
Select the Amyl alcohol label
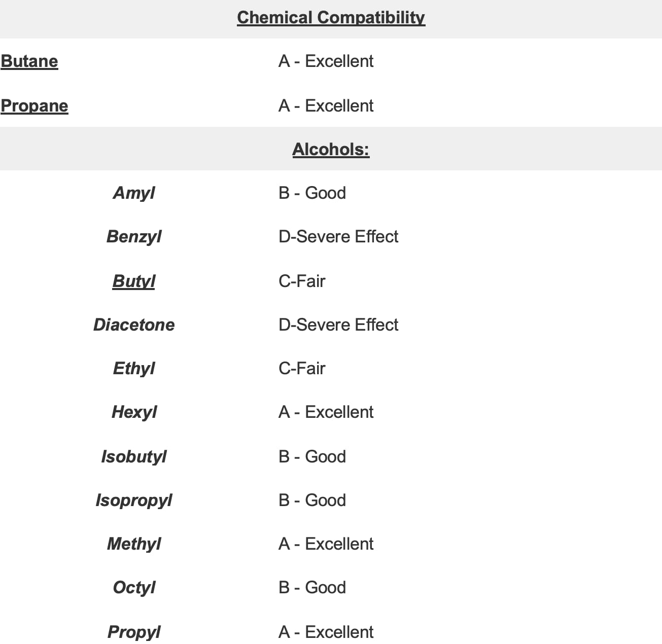[x=134, y=193]
